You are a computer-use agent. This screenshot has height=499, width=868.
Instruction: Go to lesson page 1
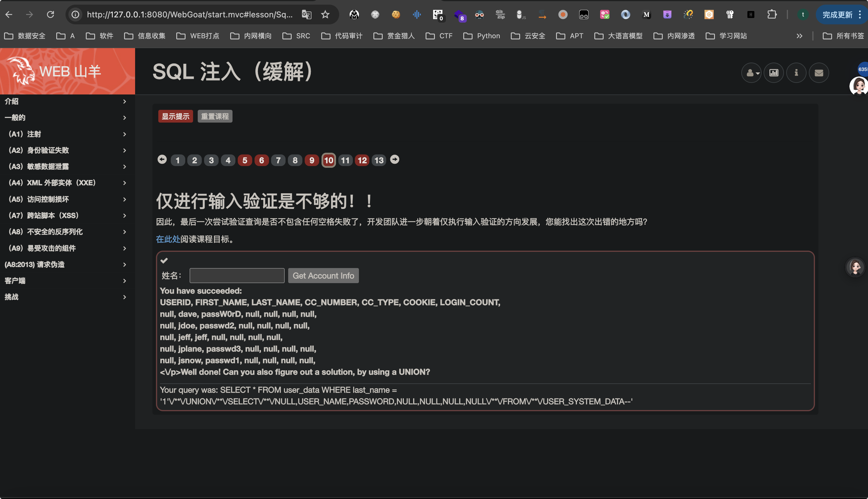178,160
